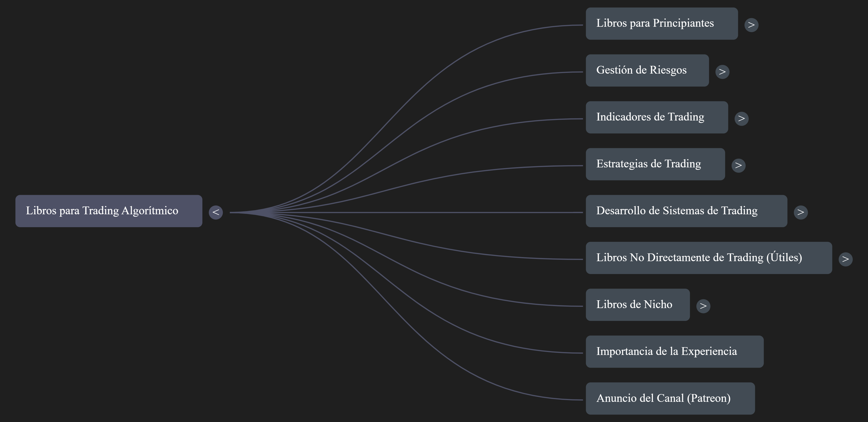This screenshot has height=422, width=868.
Task: Expand Desarrollo de Sistemas de Trading arrow
Action: point(801,213)
